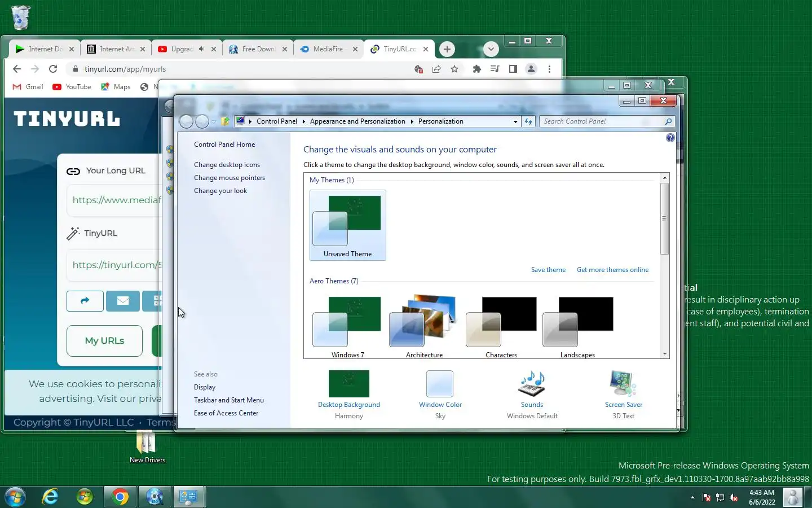Open the Recycle Bin on the desktop
The height and width of the screenshot is (508, 812).
tap(20, 17)
